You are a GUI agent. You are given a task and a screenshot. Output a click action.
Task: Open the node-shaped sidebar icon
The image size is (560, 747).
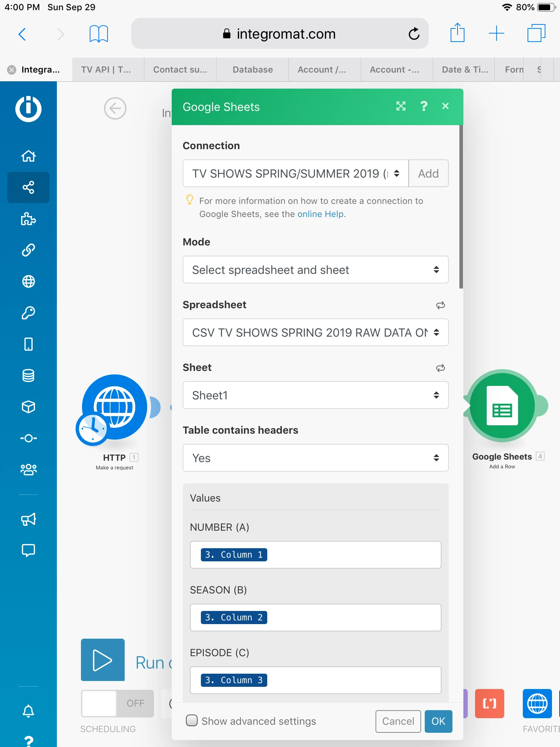[x=28, y=438]
